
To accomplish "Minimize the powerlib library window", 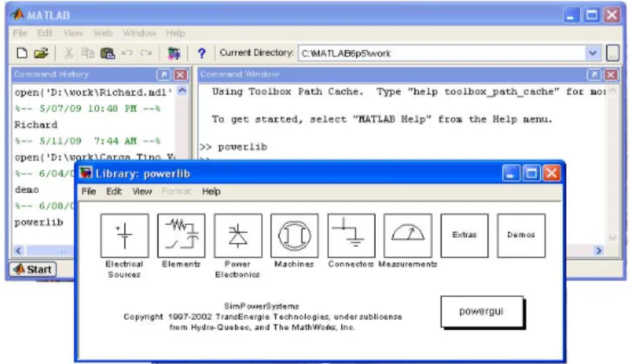I will coord(511,173).
